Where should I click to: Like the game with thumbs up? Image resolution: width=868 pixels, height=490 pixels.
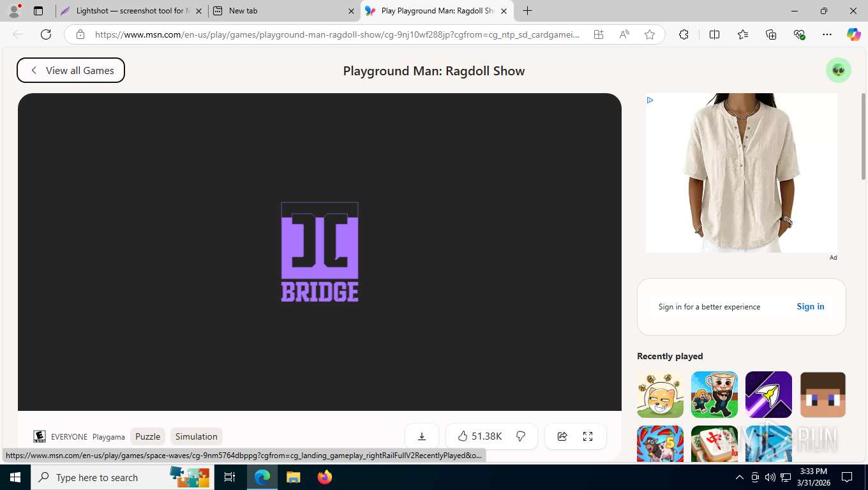(479, 436)
